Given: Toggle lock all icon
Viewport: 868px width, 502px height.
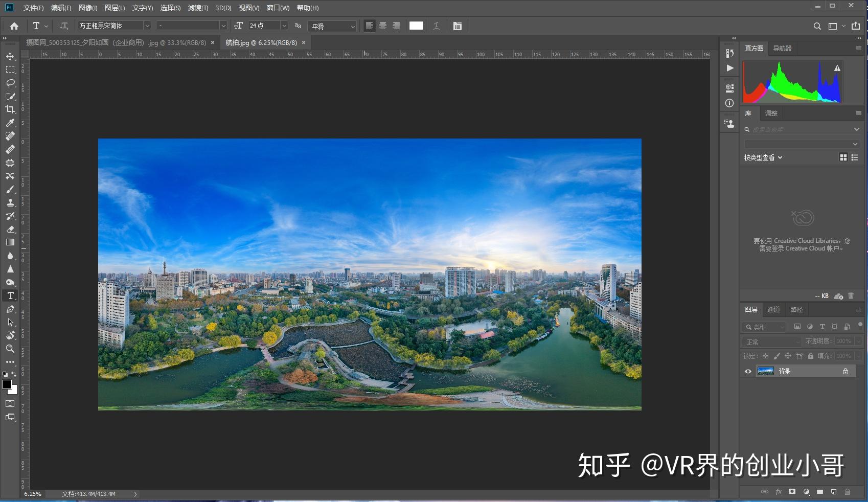Looking at the screenshot, I should click(x=811, y=356).
